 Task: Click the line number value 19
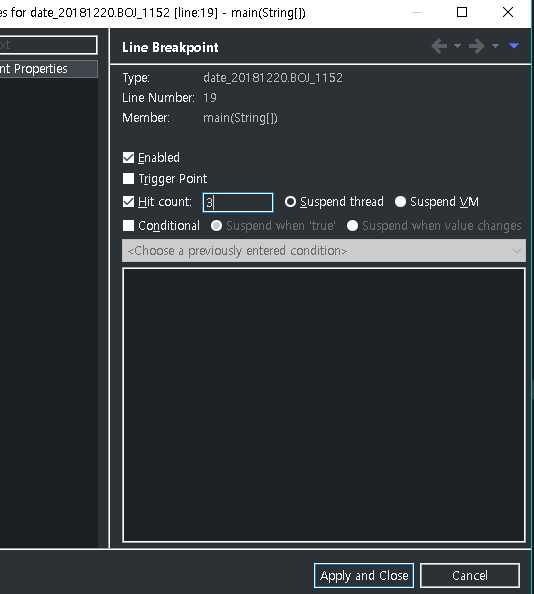[x=210, y=98]
